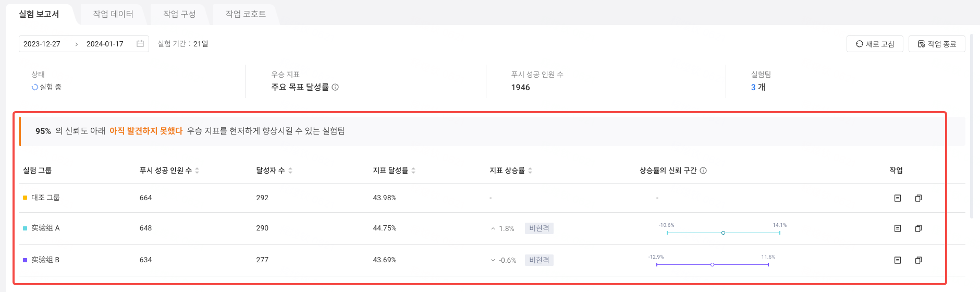Image resolution: width=980 pixels, height=292 pixels.
Task: Open the details icon for 实验组 B row
Action: coord(898,260)
